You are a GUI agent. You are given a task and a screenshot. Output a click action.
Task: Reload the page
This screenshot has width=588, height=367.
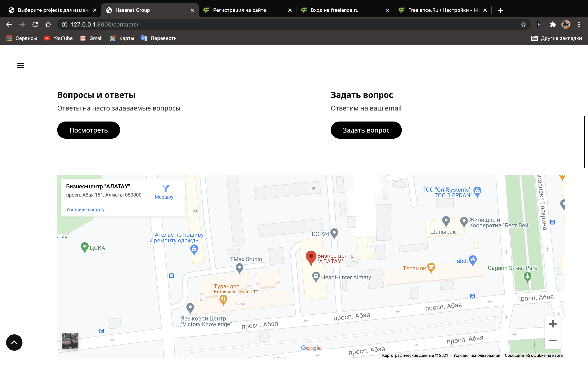tap(35, 24)
